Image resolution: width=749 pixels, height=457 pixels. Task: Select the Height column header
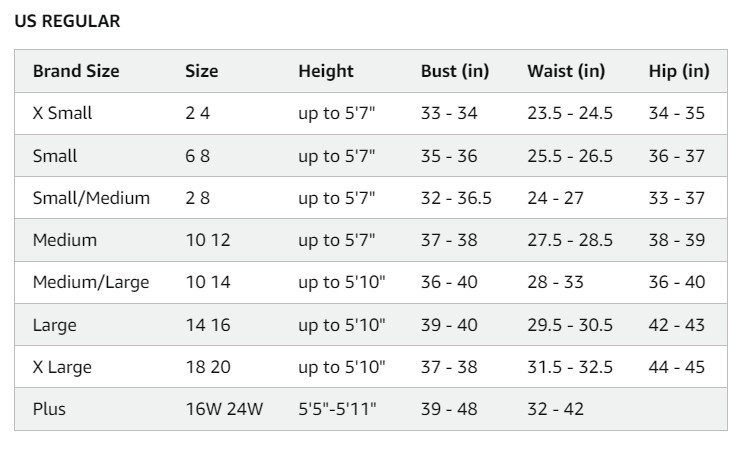[326, 71]
